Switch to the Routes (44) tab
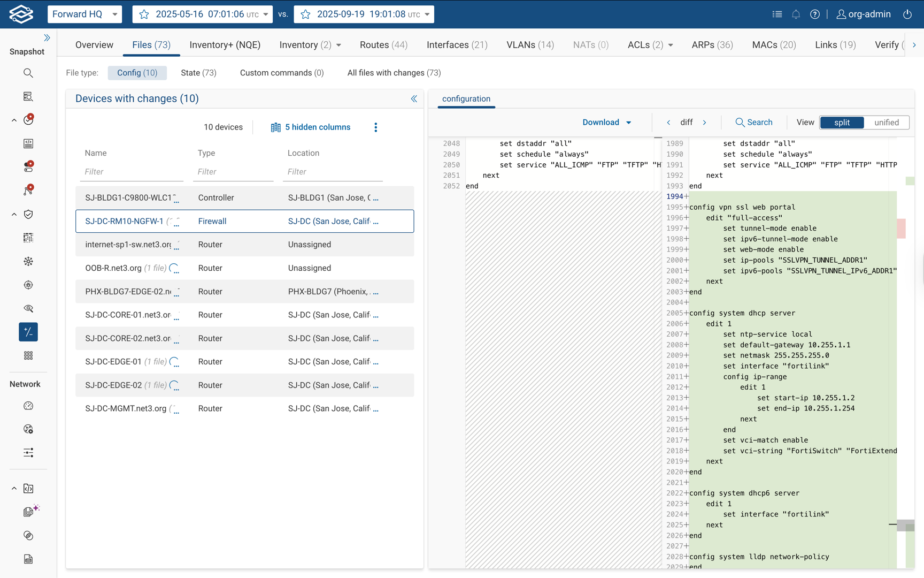Image resolution: width=924 pixels, height=578 pixels. (383, 45)
